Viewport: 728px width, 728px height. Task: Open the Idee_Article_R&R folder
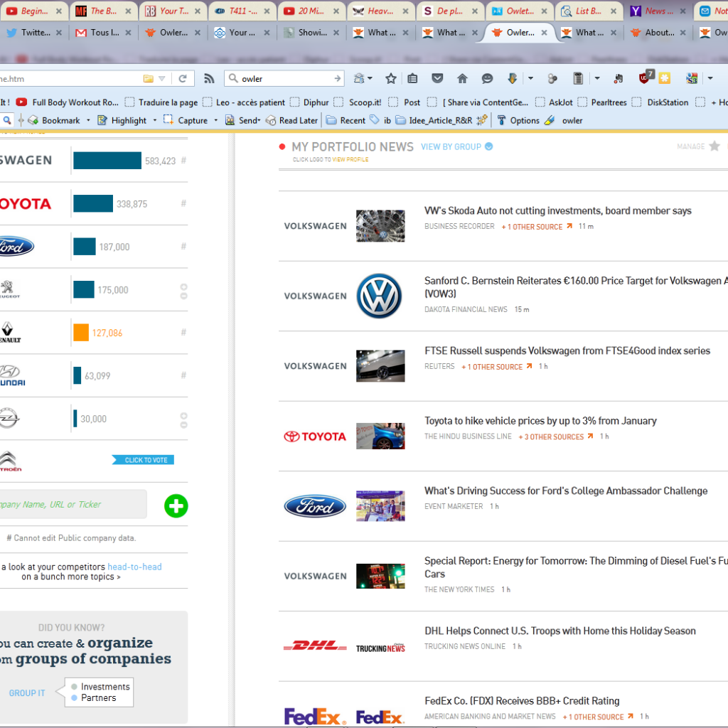pos(434,120)
